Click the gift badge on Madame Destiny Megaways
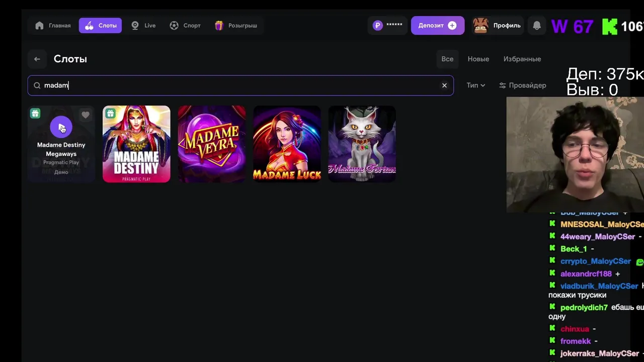Image resolution: width=644 pixels, height=362 pixels. [x=35, y=114]
